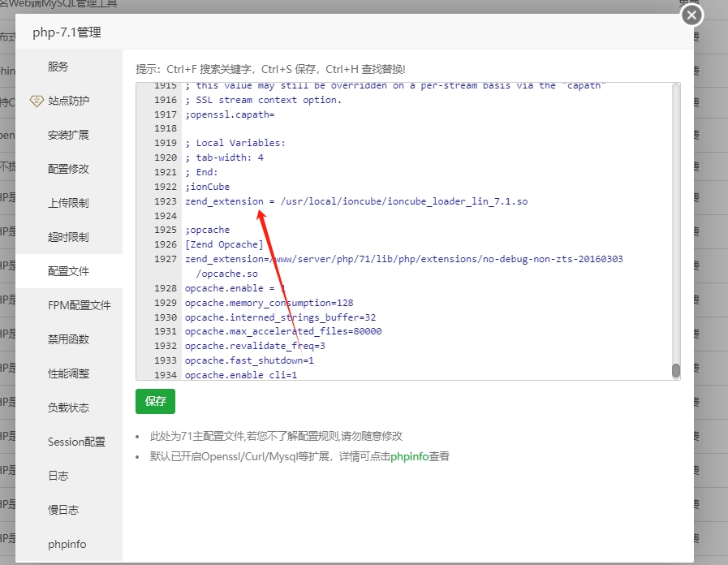Click 'opcache.enable_cli=1' on line 1934
Screen dimensions: 728x565
(x=240, y=375)
